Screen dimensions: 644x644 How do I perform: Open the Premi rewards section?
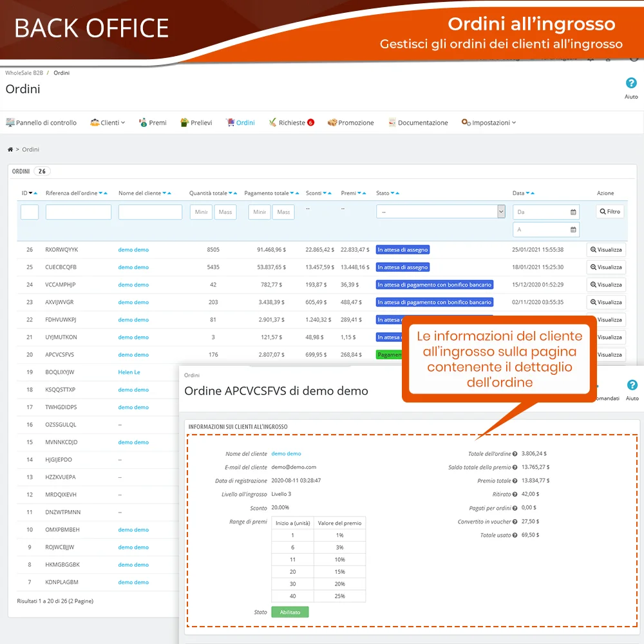pyautogui.click(x=153, y=122)
